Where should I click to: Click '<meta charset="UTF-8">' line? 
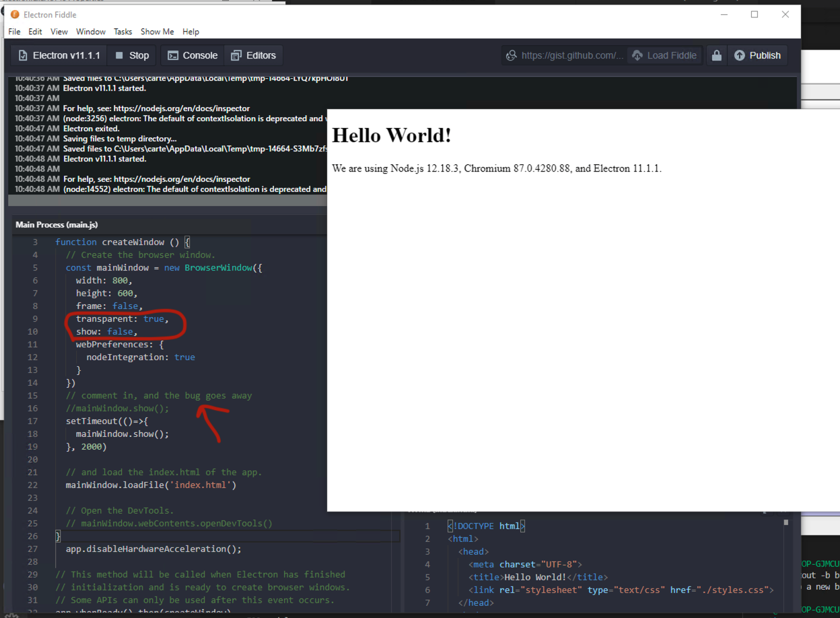(x=525, y=564)
